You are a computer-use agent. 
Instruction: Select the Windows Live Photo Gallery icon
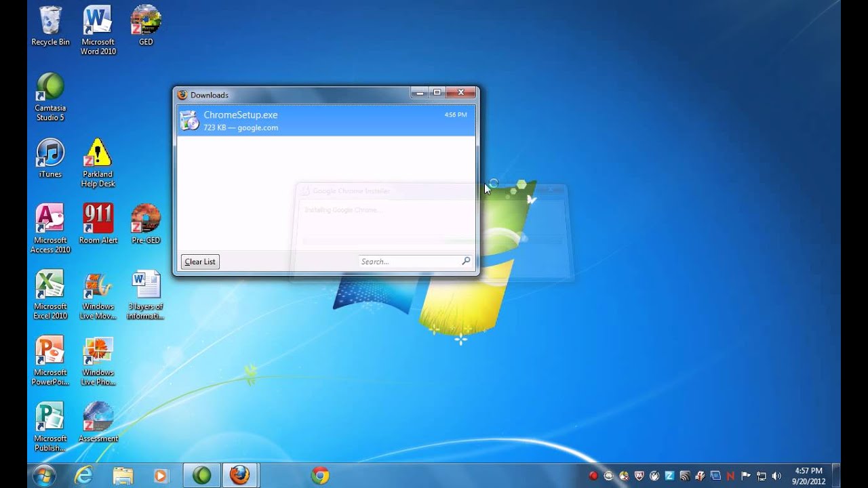click(x=98, y=361)
